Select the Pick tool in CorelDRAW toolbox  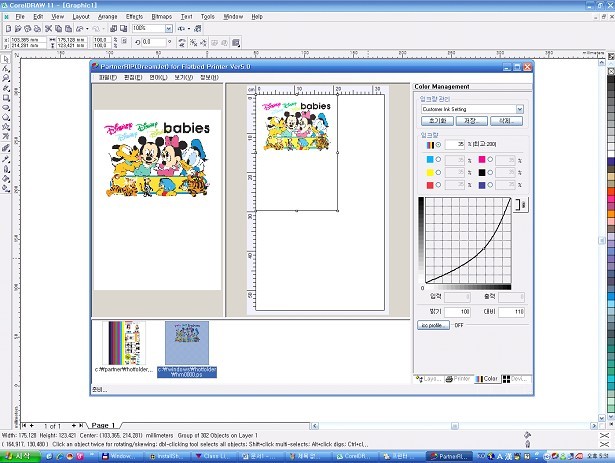pos(5,59)
